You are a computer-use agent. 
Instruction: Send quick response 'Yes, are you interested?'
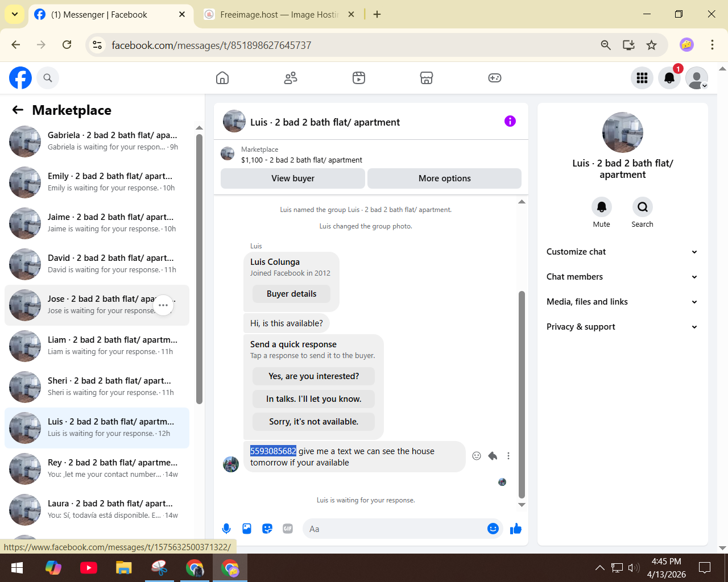coord(314,376)
